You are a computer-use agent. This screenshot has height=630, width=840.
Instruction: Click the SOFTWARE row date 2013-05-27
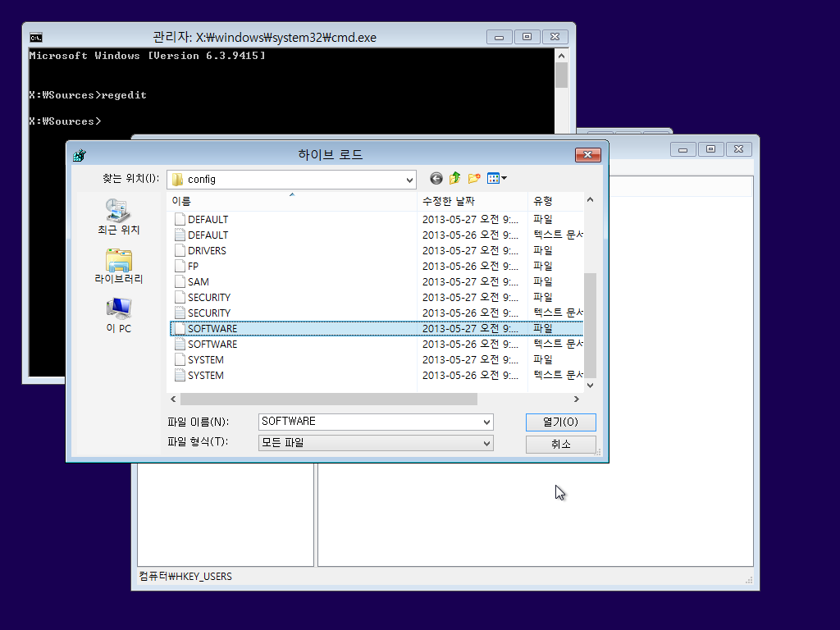[470, 328]
